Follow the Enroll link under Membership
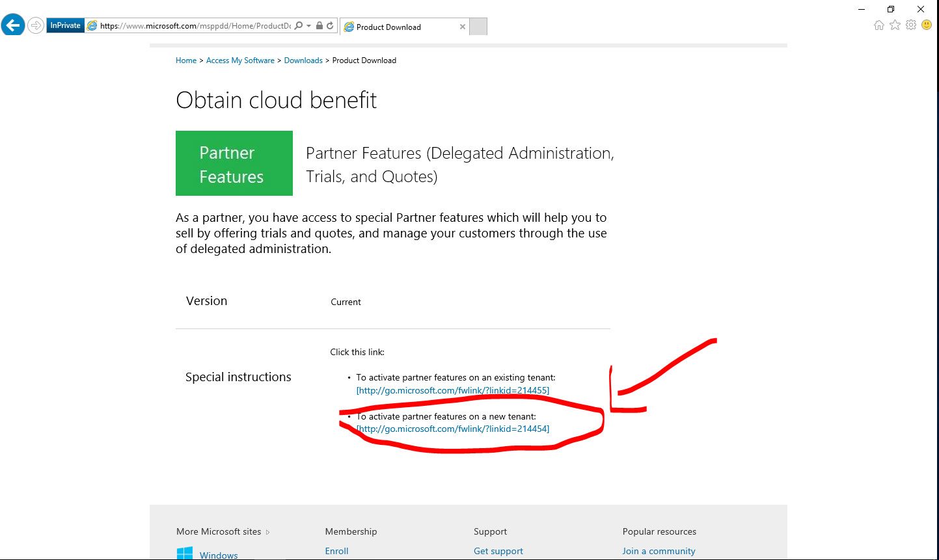The height and width of the screenshot is (560, 939). pyautogui.click(x=337, y=551)
